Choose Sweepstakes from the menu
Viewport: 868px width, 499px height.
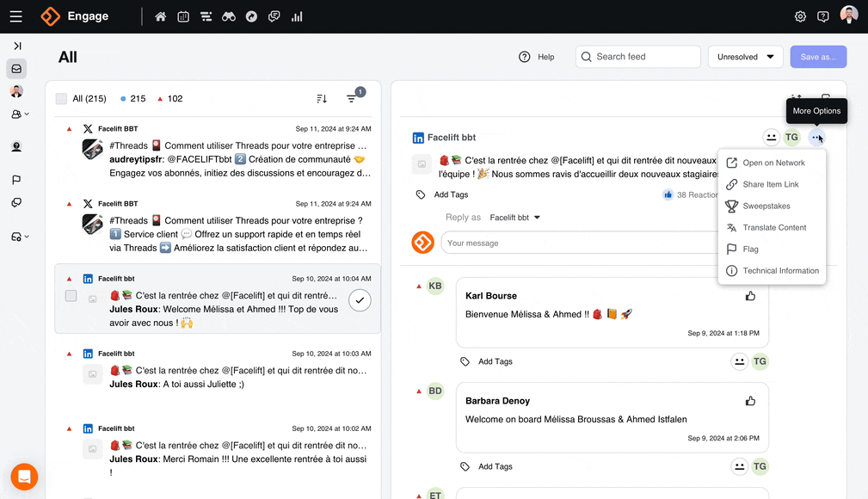[772, 206]
